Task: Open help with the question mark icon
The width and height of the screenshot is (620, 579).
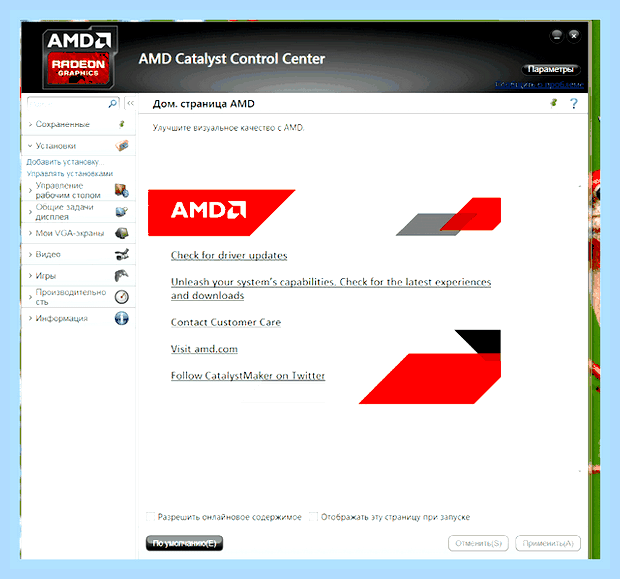Action: [x=573, y=104]
